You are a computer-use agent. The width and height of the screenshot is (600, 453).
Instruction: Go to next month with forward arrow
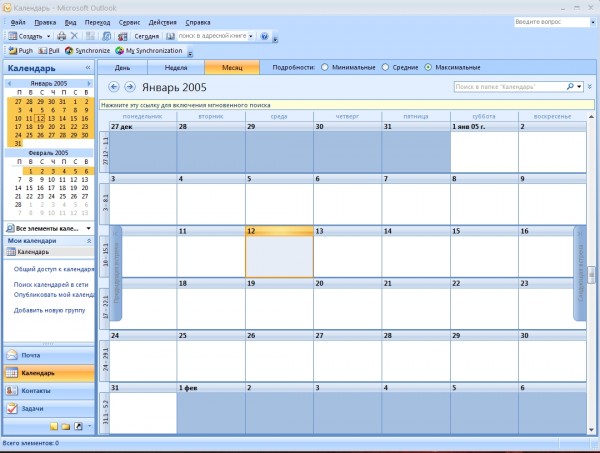point(130,87)
